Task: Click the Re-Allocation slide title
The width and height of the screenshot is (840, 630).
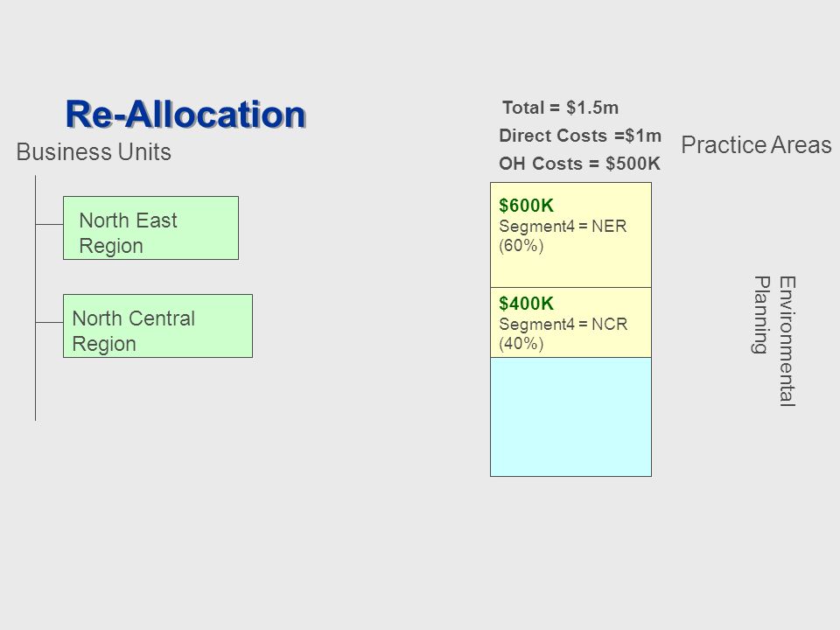Action: point(185,114)
